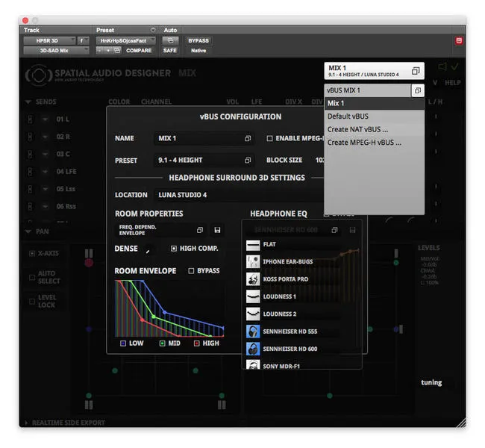The height and width of the screenshot is (448, 485).
Task: Open the dropdown arrow for send 02 R
Action: point(45,137)
